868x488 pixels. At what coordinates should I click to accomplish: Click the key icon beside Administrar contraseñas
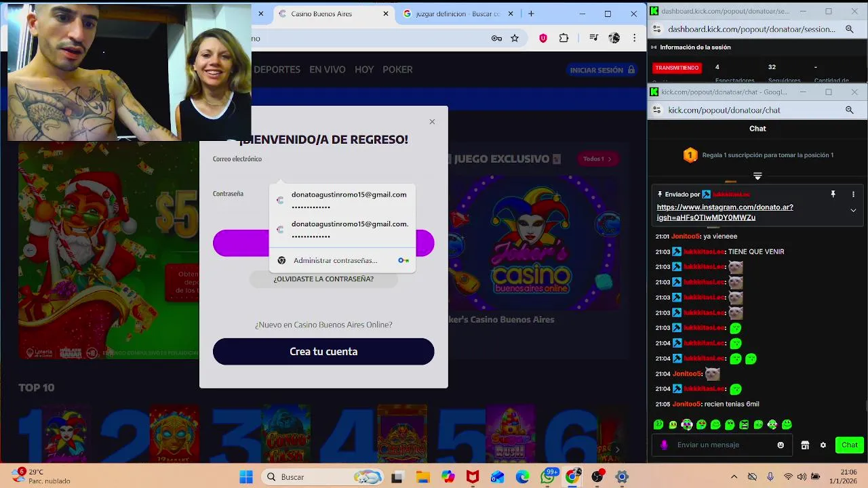pyautogui.click(x=403, y=260)
